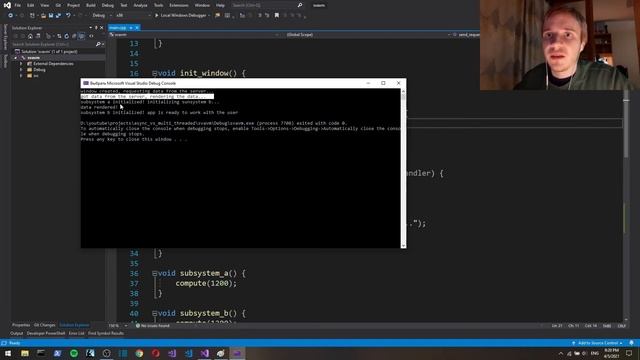Open the Windows Action Center notification icon
Screen dimensions: 640x360
(x=629, y=353)
